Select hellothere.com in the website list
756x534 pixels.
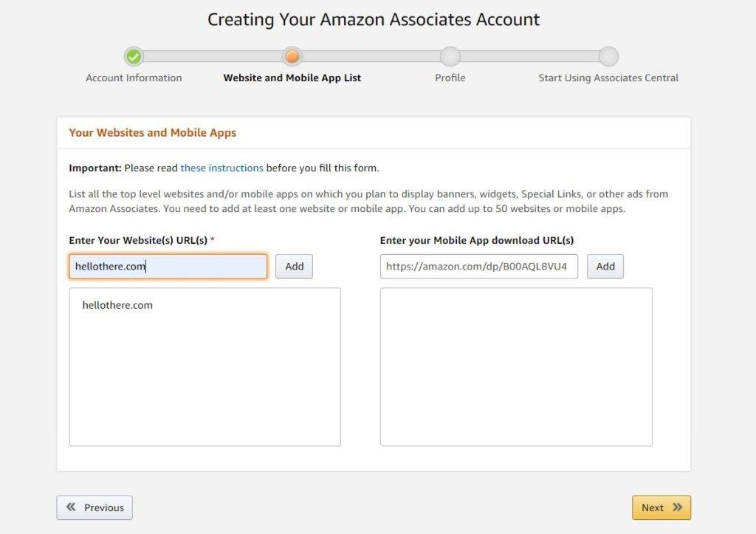[x=117, y=305]
